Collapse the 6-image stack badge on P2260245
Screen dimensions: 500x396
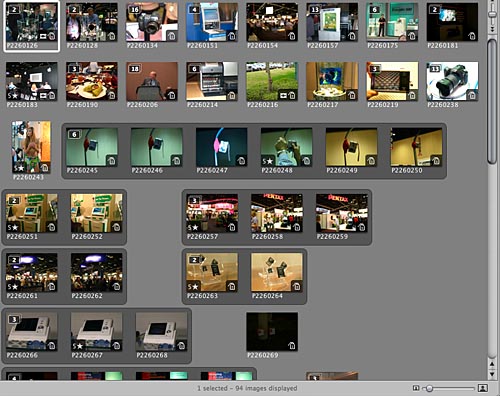click(x=74, y=135)
